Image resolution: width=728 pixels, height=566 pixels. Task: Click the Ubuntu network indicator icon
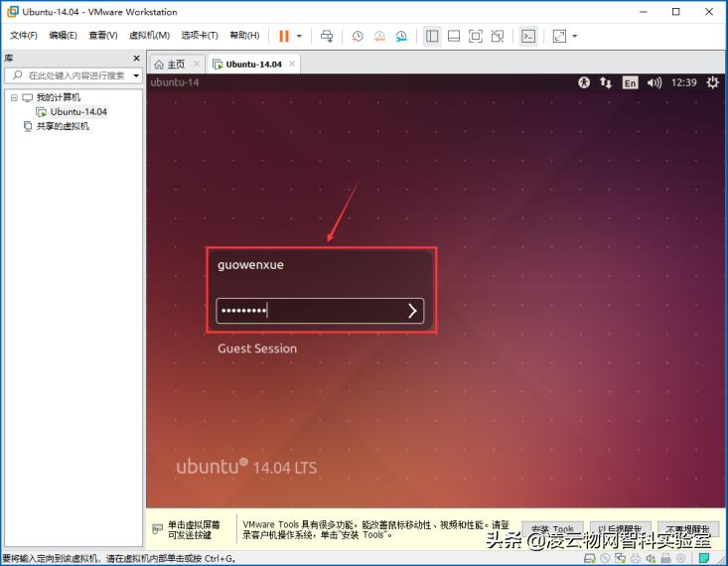[606, 82]
